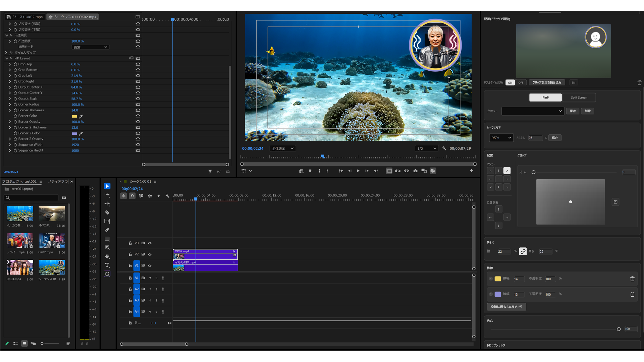The image size is (644, 362).
Task: Click the timeline wrench settings icon
Action: point(167,196)
